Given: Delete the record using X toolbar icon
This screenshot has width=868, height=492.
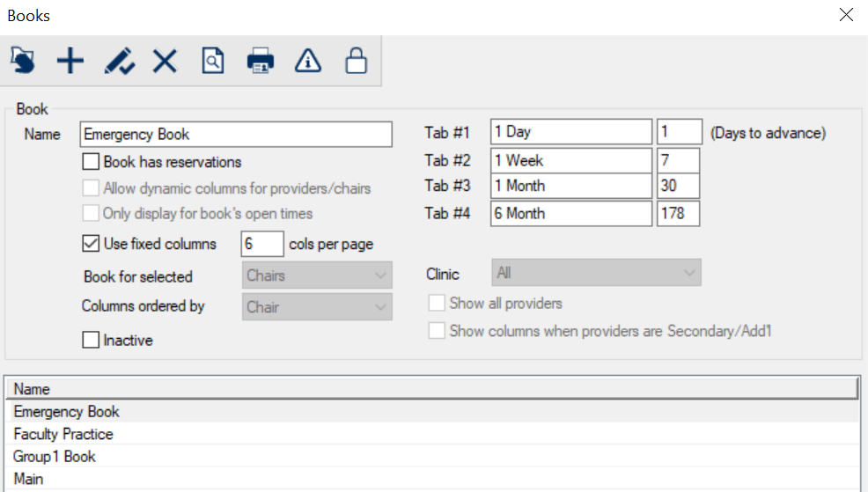Looking at the screenshot, I should point(165,61).
